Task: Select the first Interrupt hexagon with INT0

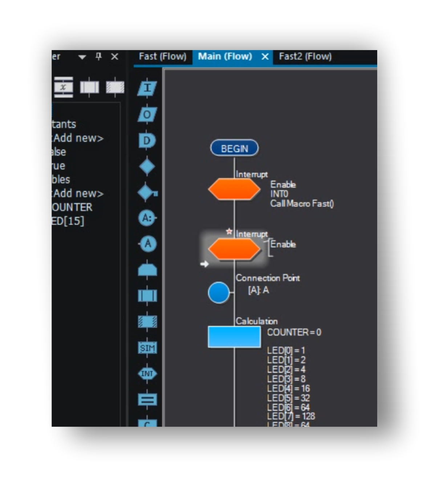Action: [234, 189]
